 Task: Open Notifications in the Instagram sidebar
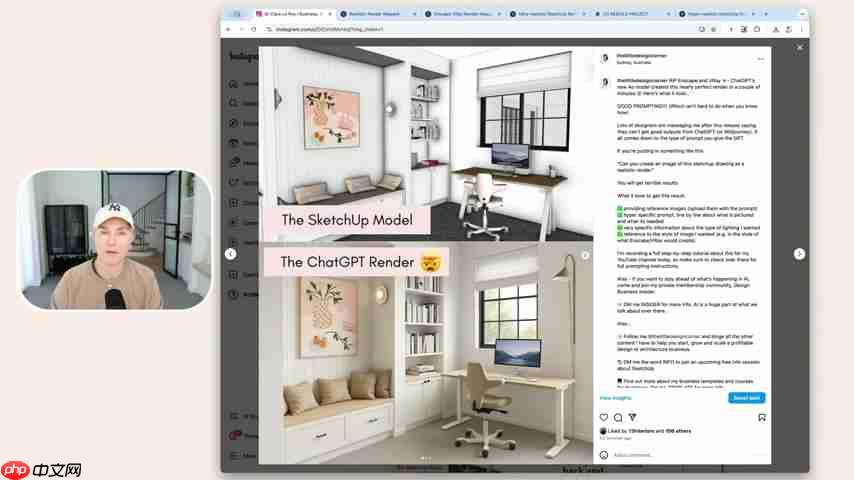243,182
